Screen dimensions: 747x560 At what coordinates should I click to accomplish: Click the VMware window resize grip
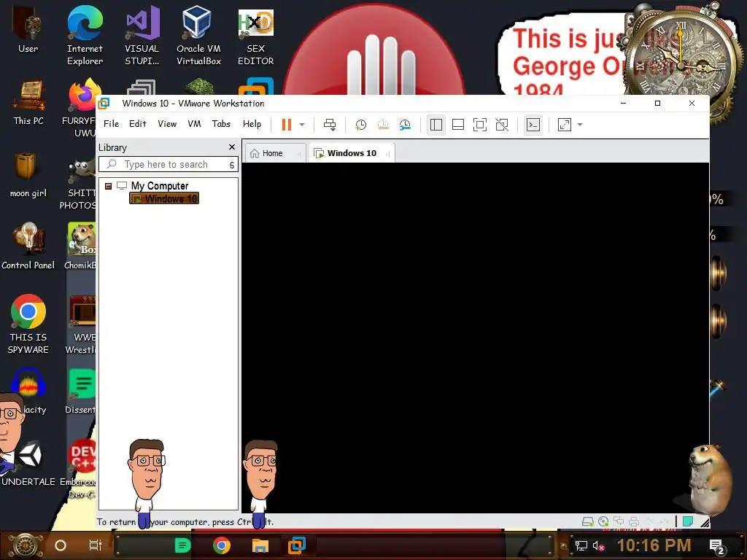[705, 524]
